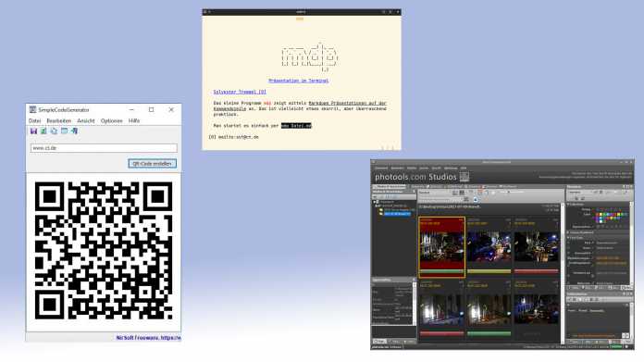Select the first thumbnail with the red background
The width and height of the screenshot is (644, 362).
(441, 247)
